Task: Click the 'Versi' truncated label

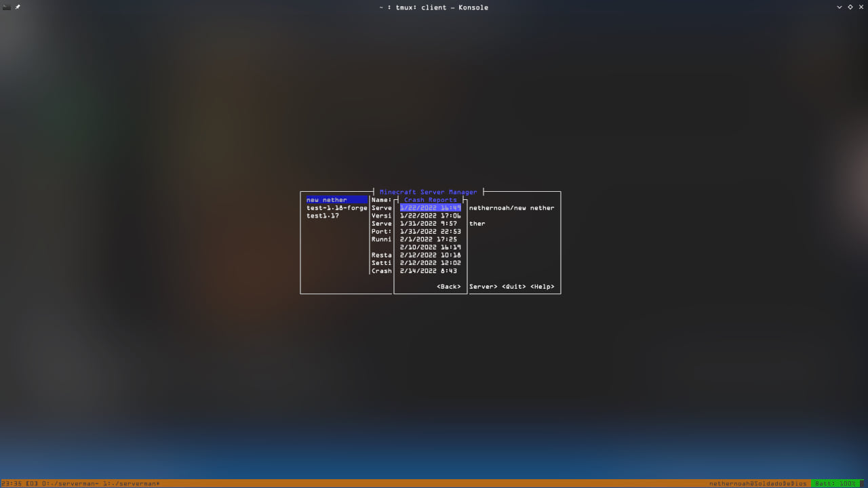Action: (381, 216)
